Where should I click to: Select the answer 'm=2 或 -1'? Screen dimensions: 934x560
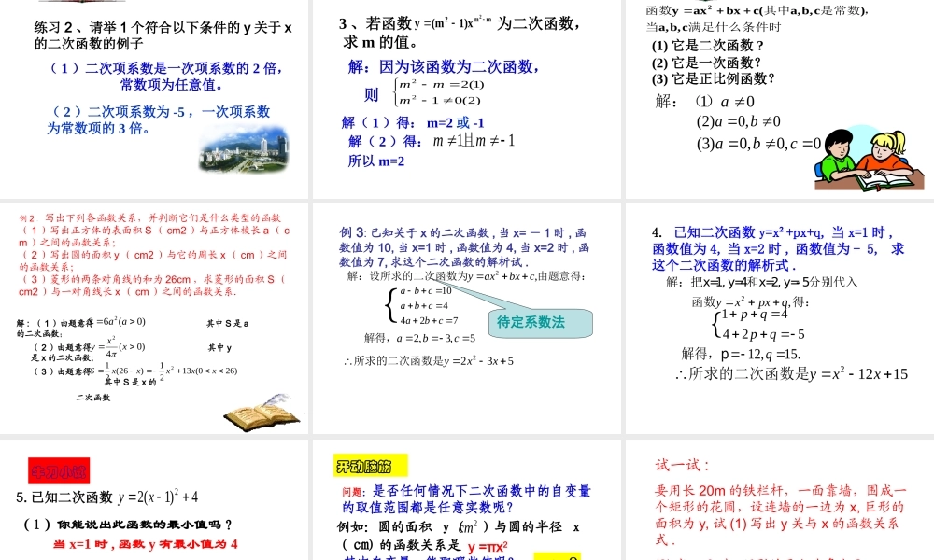point(456,122)
